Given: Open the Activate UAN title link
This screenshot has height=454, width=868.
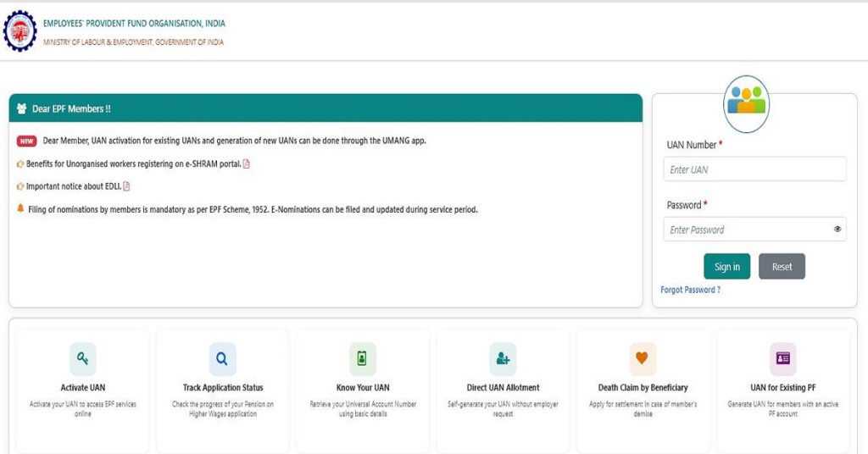Looking at the screenshot, I should (x=82, y=388).
